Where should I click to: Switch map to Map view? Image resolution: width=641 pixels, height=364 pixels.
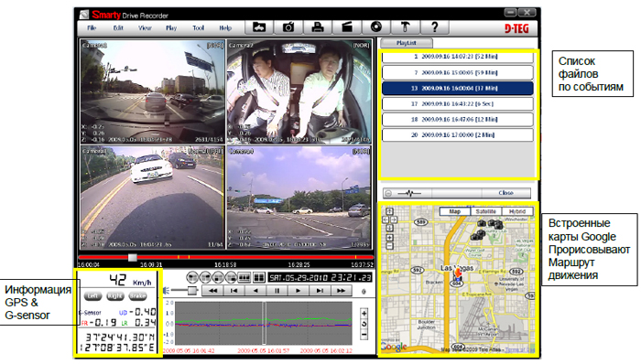454,211
